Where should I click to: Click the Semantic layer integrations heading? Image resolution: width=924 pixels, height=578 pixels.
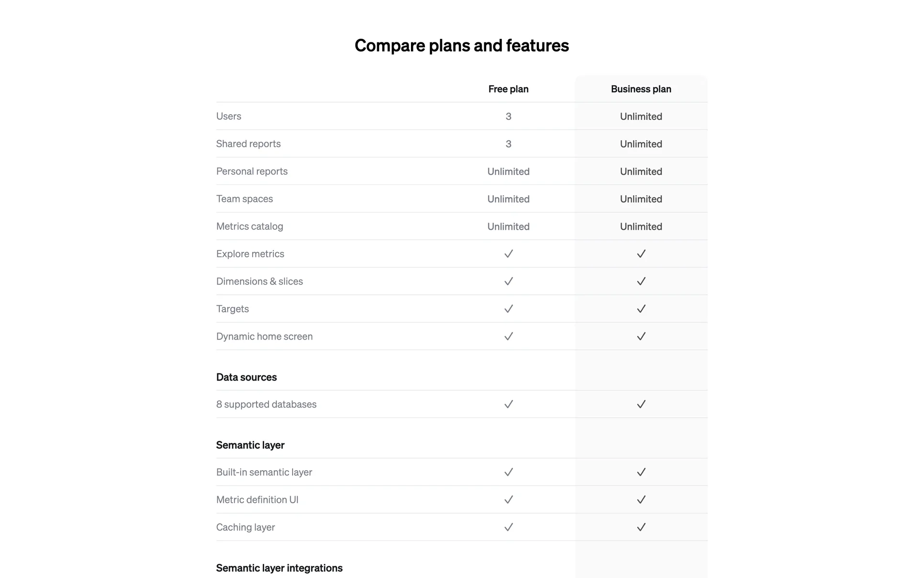coord(279,568)
